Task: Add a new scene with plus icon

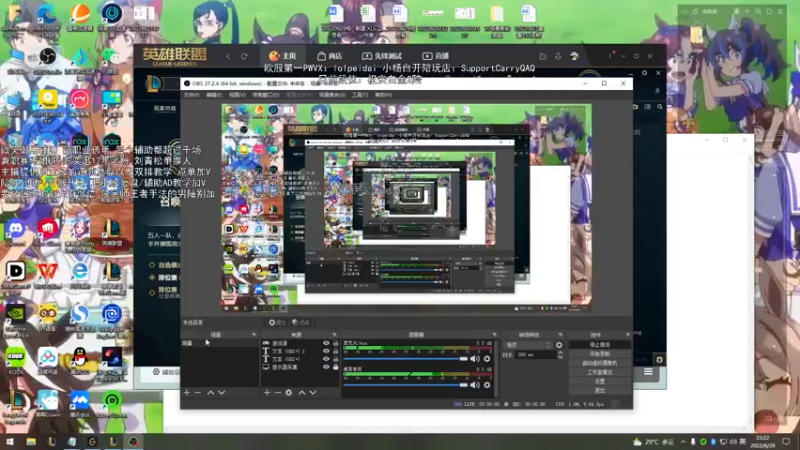Action: click(187, 392)
